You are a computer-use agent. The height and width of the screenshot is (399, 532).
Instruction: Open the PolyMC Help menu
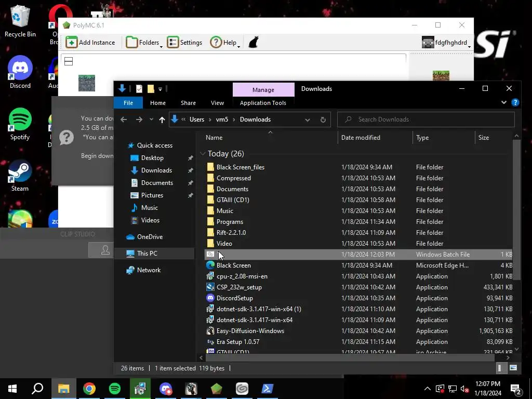click(225, 43)
